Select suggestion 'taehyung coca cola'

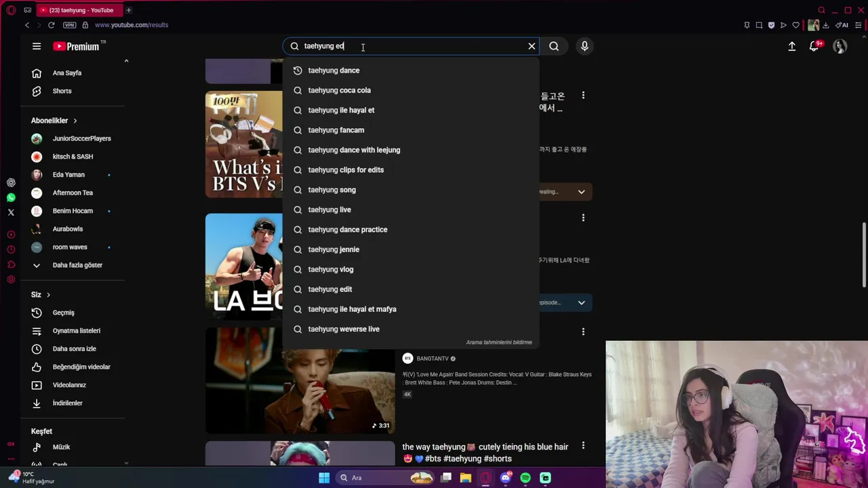coord(411,90)
